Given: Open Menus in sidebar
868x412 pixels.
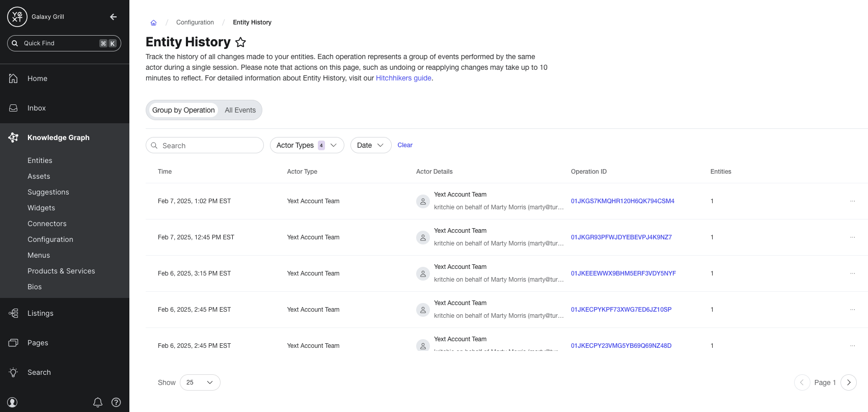Looking at the screenshot, I should tap(39, 255).
